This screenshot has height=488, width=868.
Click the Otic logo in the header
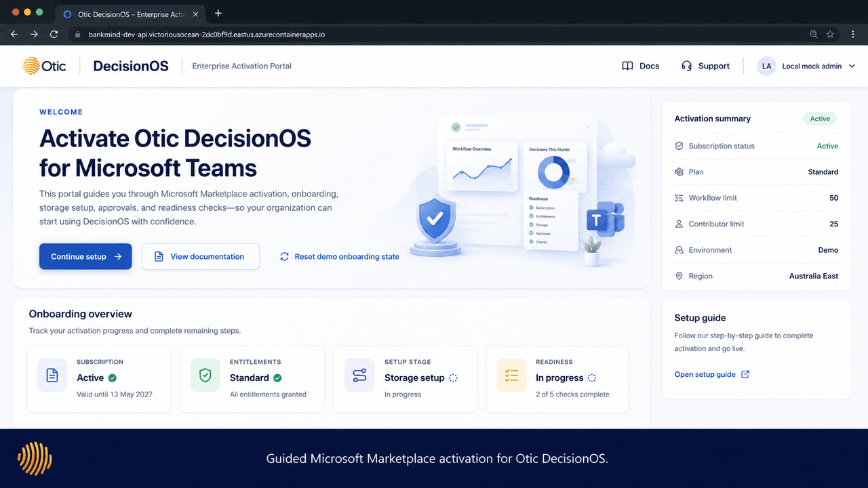44,66
